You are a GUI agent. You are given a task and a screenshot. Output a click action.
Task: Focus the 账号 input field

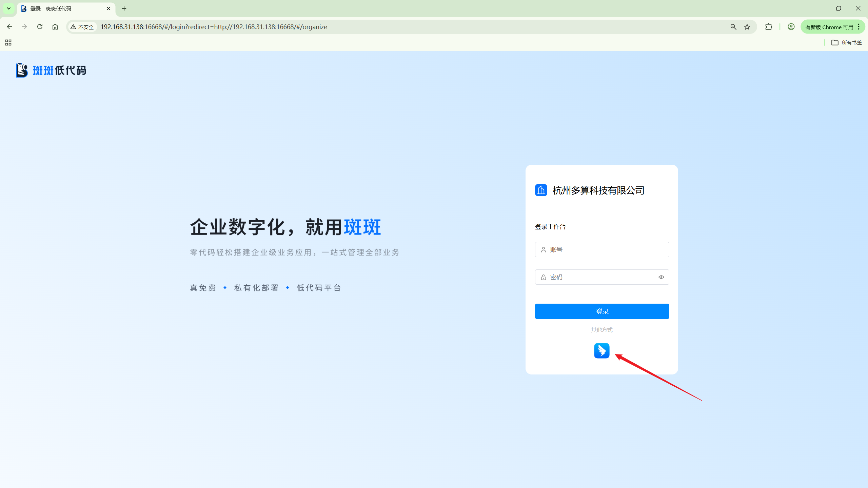(607, 249)
